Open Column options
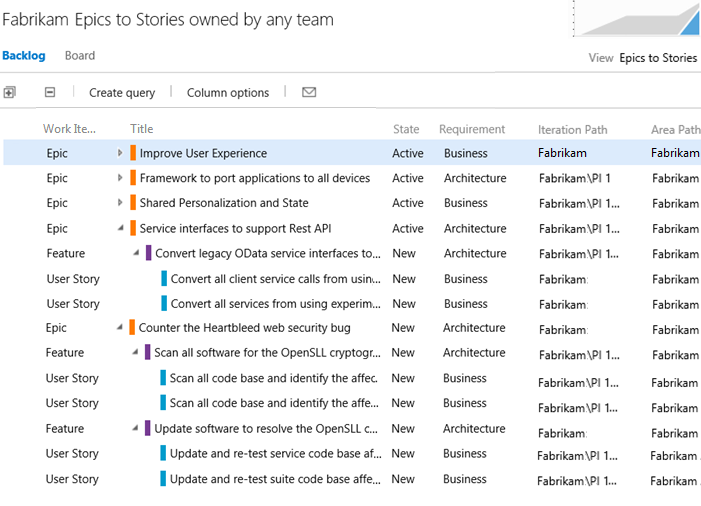This screenshot has width=701, height=506. click(x=228, y=92)
